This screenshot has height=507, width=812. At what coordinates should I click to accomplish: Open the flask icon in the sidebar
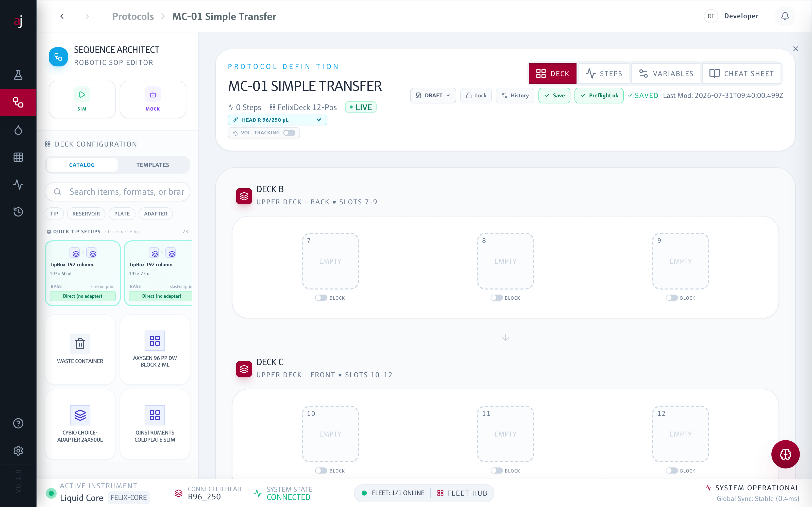tap(18, 75)
